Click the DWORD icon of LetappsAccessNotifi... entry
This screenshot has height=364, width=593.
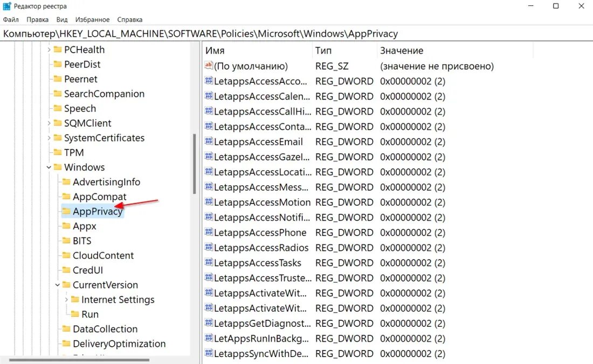pyautogui.click(x=209, y=217)
